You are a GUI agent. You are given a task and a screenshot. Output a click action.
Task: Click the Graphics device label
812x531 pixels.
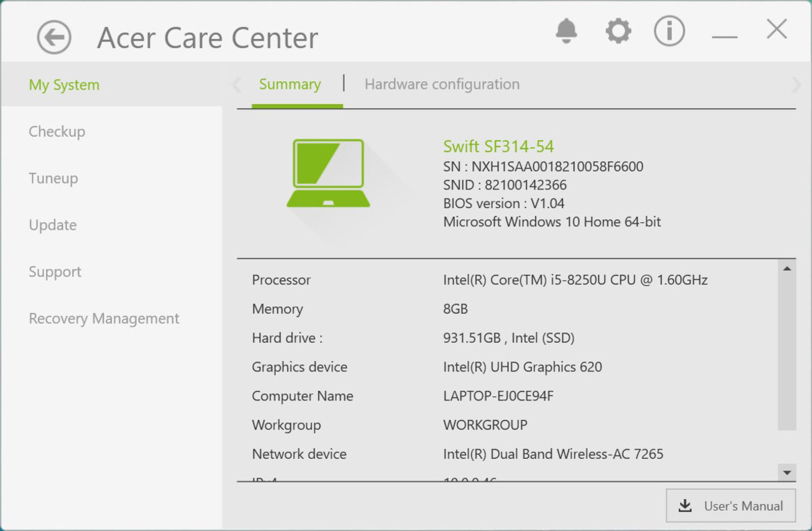[299, 367]
